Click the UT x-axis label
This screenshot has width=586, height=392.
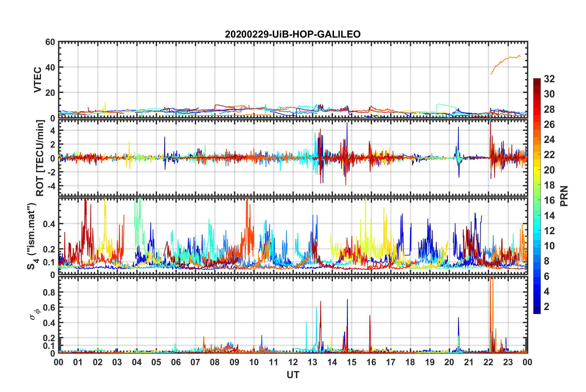(293, 375)
